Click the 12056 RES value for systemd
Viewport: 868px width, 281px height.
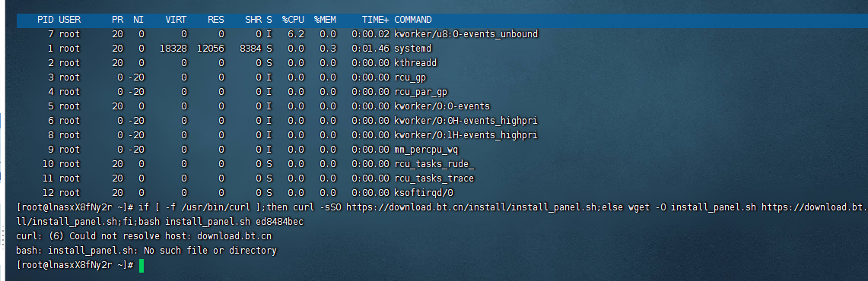211,49
